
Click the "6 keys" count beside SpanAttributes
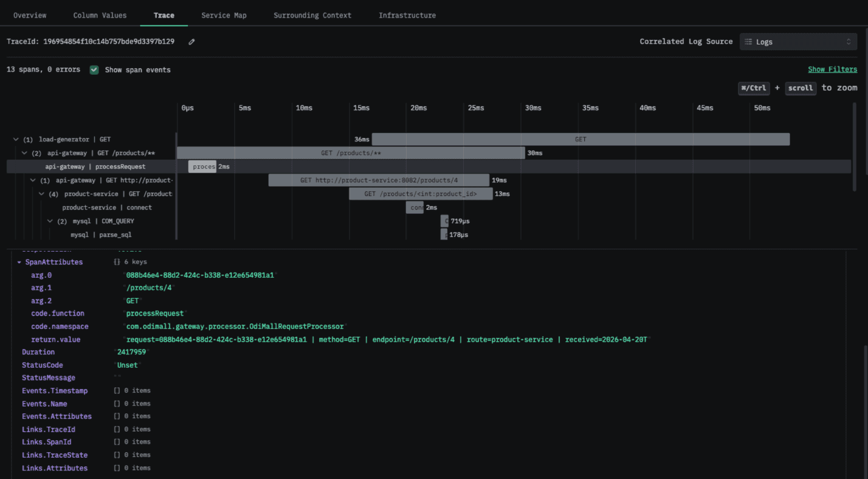coord(136,262)
